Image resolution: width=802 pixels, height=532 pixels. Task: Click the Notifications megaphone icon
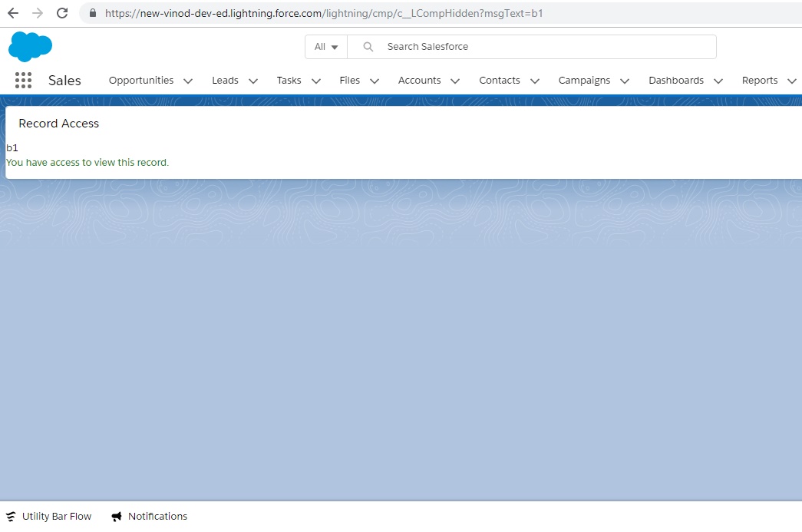point(117,517)
